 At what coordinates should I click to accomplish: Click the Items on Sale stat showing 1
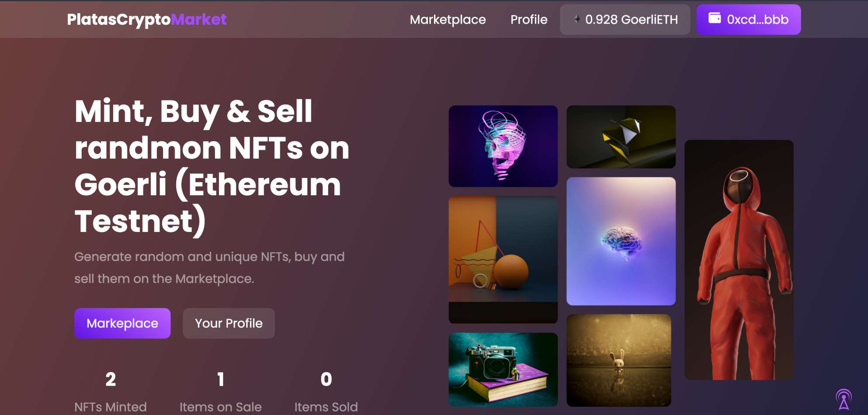220,389
